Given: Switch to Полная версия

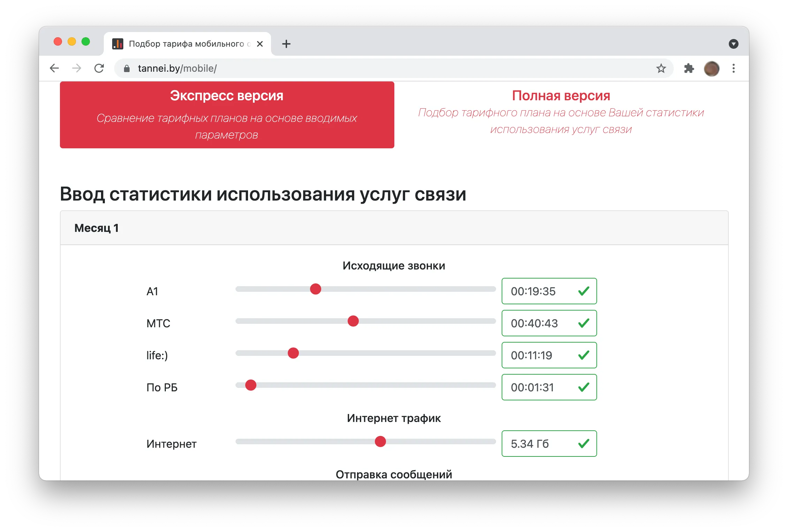Looking at the screenshot, I should [561, 112].
